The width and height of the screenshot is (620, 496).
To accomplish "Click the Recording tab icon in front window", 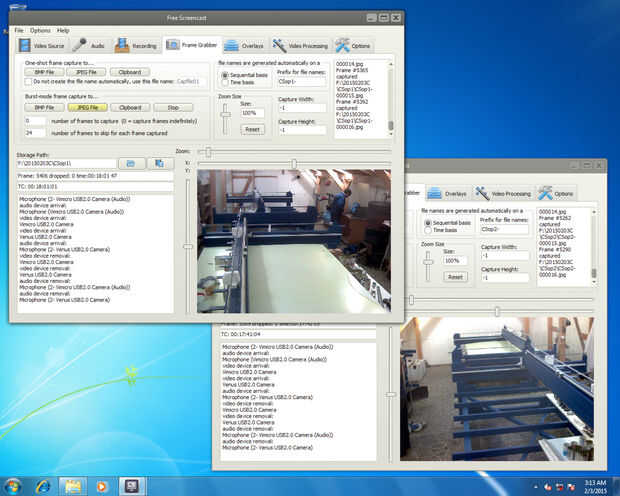I will click(x=121, y=46).
